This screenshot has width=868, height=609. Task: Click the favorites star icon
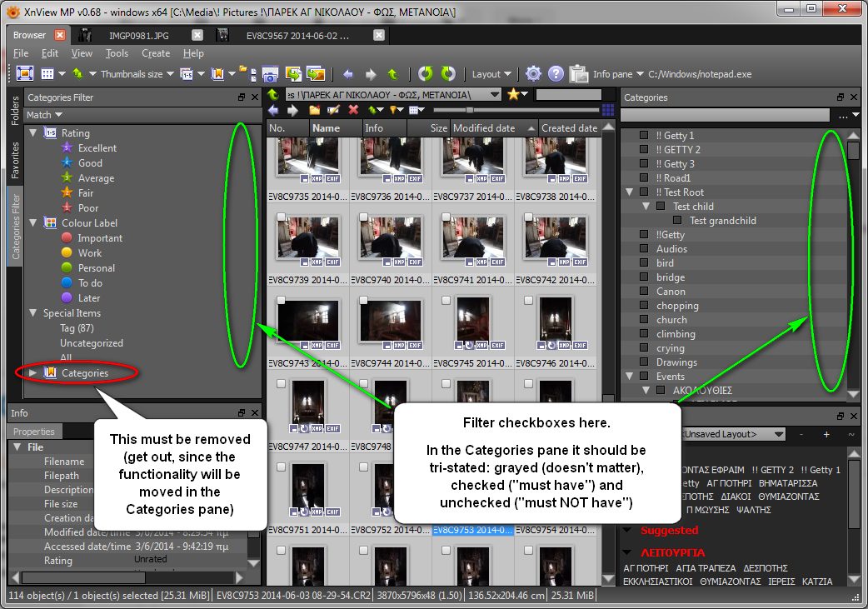[513, 94]
